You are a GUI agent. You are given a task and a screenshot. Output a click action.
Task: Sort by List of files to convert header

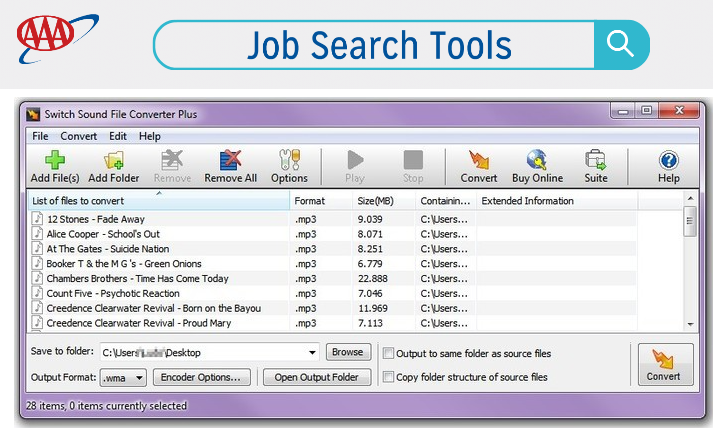(x=158, y=201)
